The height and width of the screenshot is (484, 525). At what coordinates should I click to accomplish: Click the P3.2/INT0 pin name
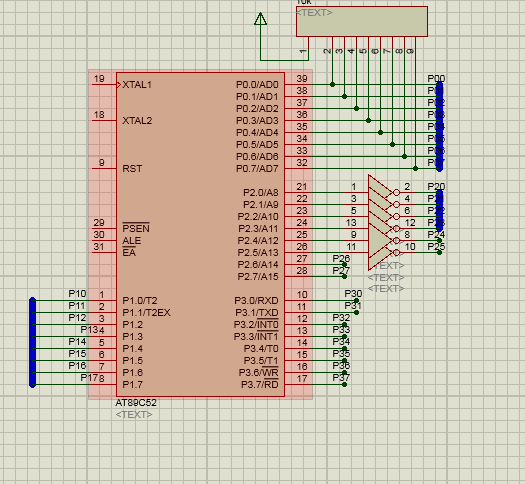(x=256, y=324)
